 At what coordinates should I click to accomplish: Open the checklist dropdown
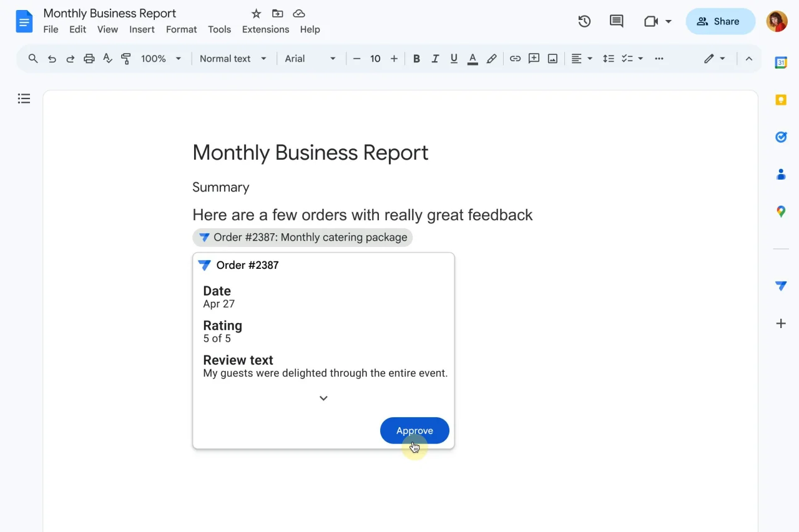[632, 59]
